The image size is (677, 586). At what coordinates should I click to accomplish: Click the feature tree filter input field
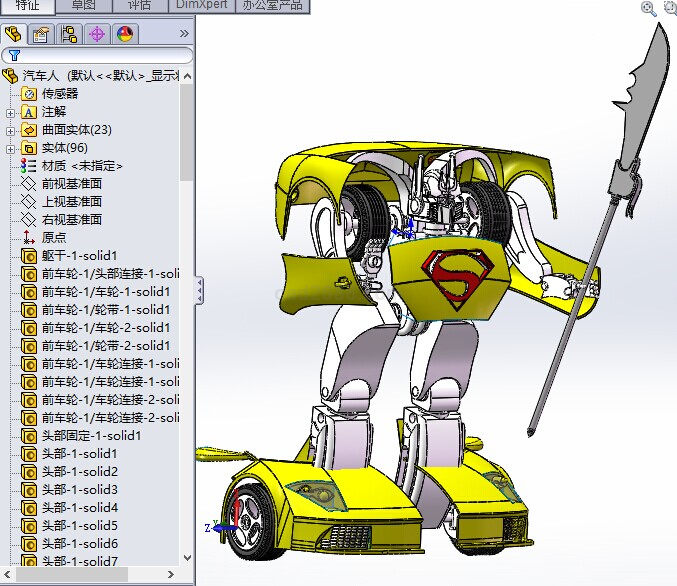pos(105,56)
